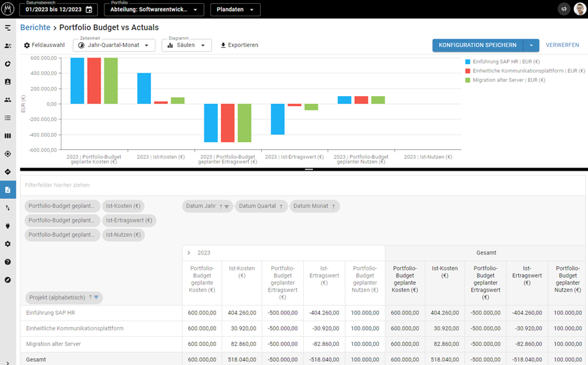Click Einführung SAP HR row label
This screenshot has height=365, width=588.
50,313
